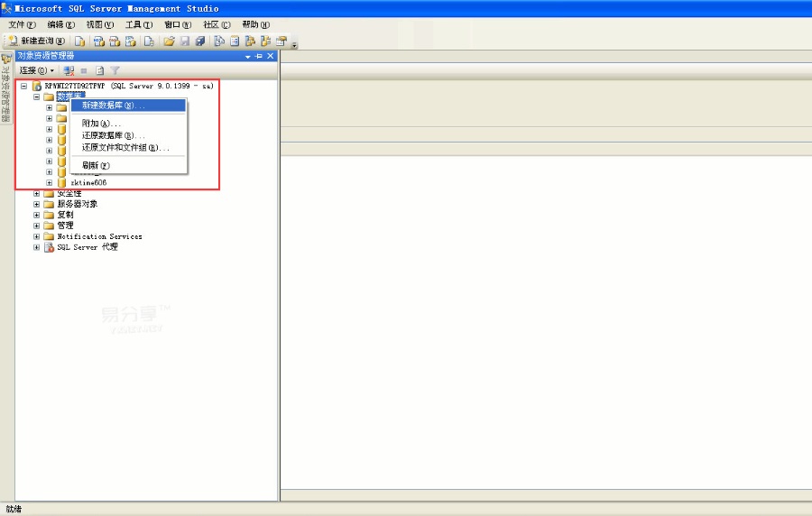Choose 还原数据库 from the context menu

click(x=128, y=135)
